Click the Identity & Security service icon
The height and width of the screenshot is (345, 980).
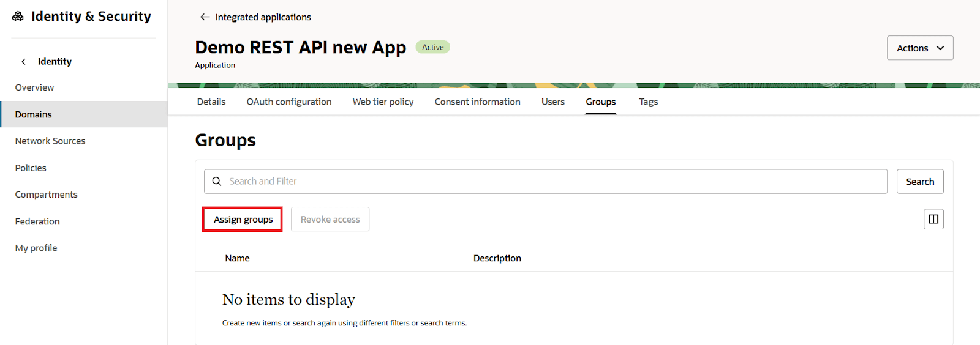(18, 16)
